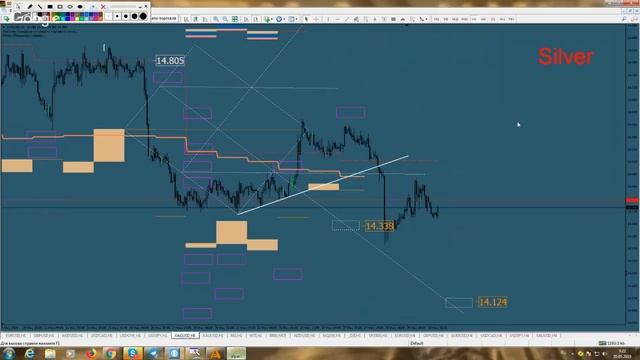Screen dimensions: 640x360
Task: Click the red Silver text label
Action: click(x=565, y=56)
